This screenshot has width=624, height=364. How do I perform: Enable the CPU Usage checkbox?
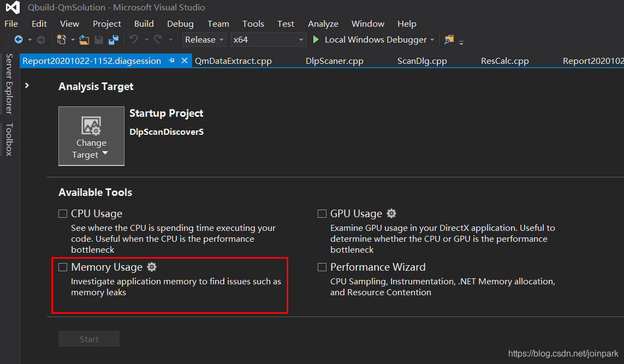[x=63, y=213]
